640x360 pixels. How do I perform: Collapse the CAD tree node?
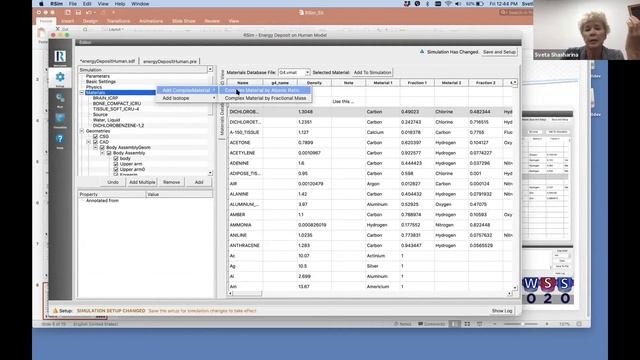pos(89,142)
